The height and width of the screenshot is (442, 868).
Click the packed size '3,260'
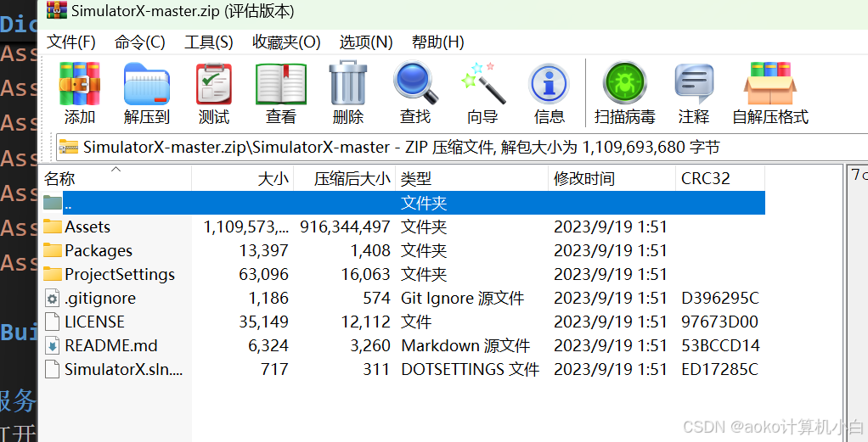(x=370, y=346)
